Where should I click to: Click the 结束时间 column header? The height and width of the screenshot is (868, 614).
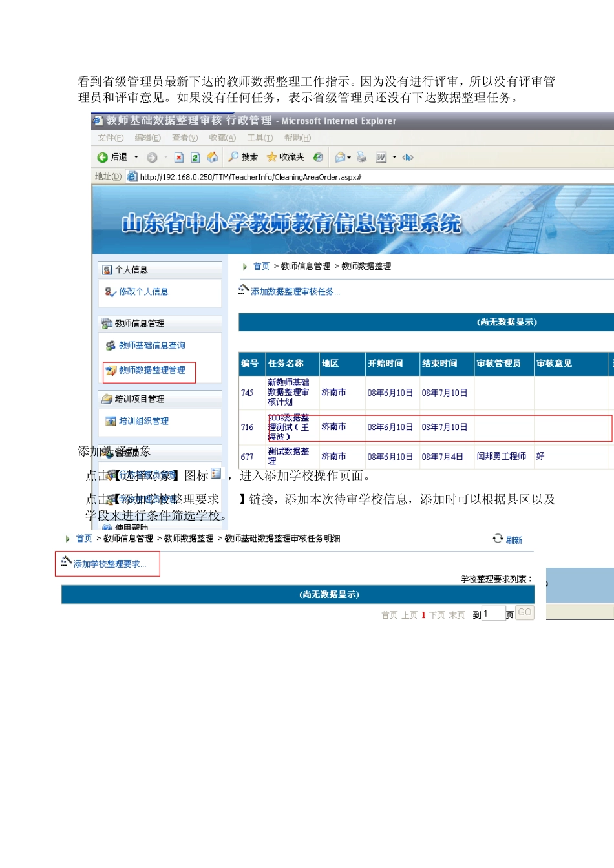pos(447,364)
